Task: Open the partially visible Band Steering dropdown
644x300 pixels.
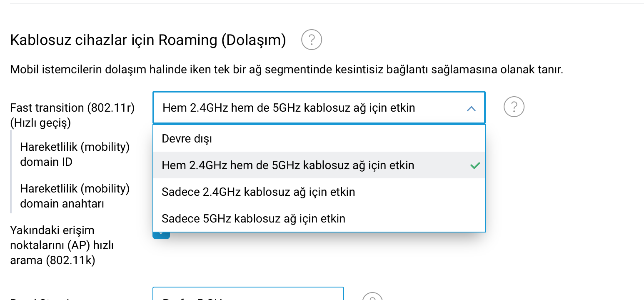Action: pos(248,294)
